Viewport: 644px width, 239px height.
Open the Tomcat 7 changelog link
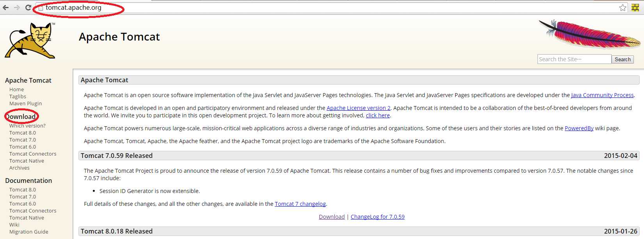[300, 204]
